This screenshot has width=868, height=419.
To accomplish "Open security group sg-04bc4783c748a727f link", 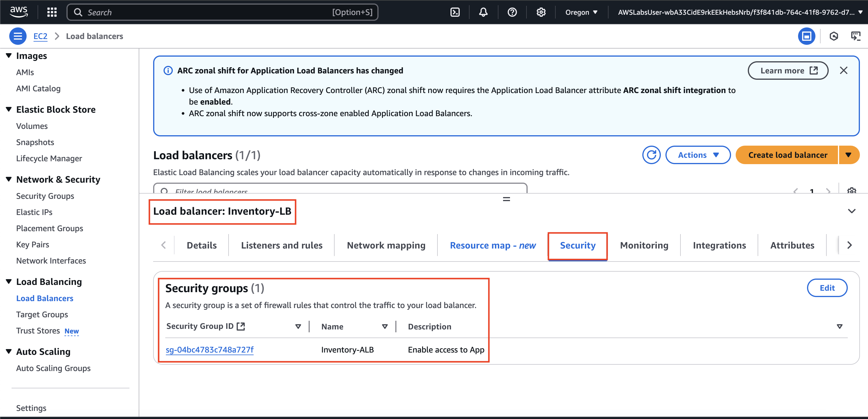I will (209, 350).
